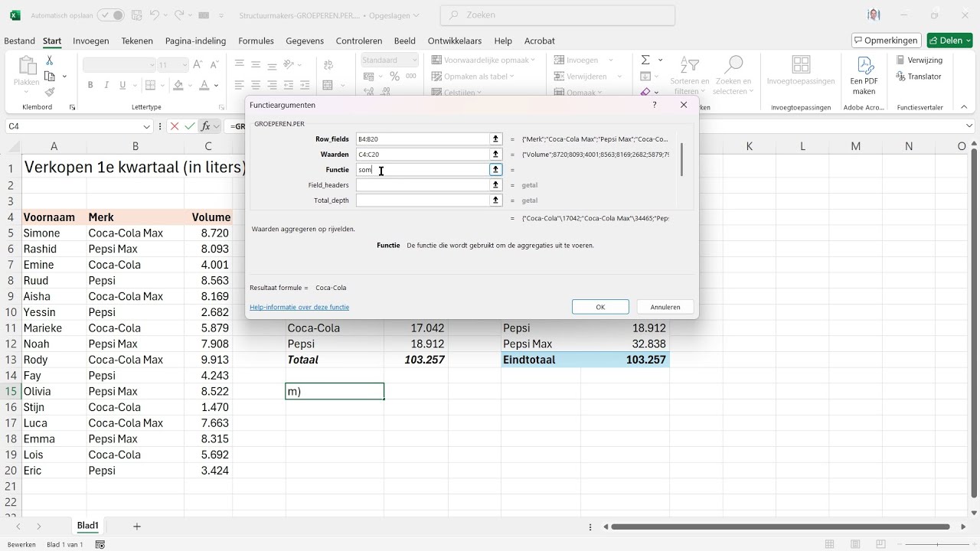This screenshot has height=551, width=980.
Task: Select the Format Painter brush icon
Action: 50,92
